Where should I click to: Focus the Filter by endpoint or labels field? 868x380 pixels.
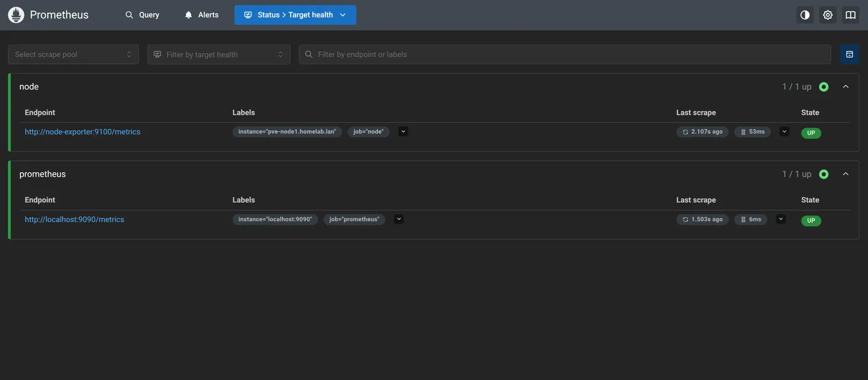point(565,55)
